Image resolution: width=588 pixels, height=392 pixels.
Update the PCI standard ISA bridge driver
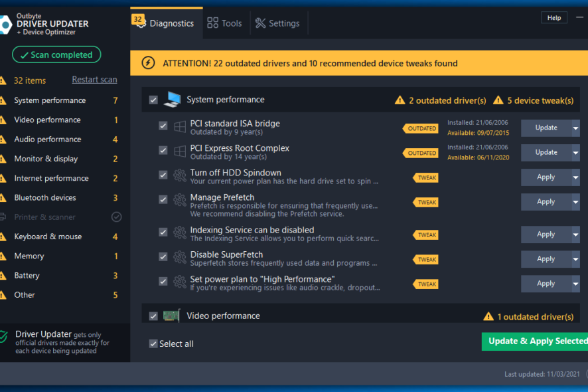pos(546,128)
